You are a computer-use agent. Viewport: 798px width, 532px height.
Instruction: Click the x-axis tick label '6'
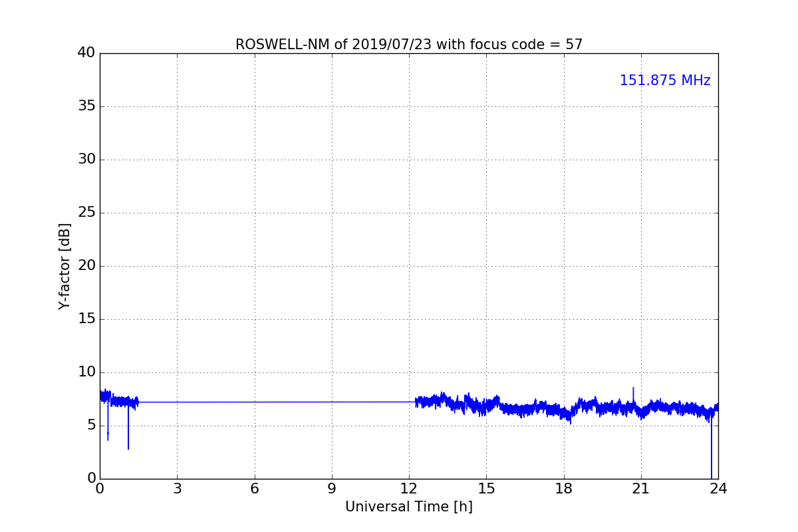click(x=255, y=489)
